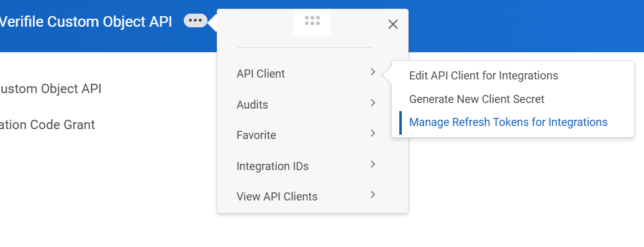This screenshot has height=247, width=644.
Task: Select the View API Clients entry
Action: click(x=277, y=197)
